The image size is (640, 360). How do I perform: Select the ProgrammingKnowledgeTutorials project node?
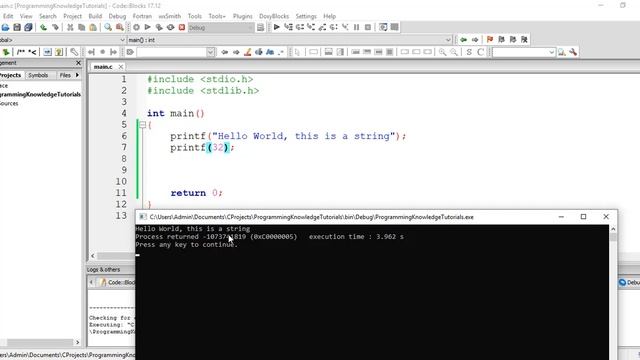tap(40, 94)
